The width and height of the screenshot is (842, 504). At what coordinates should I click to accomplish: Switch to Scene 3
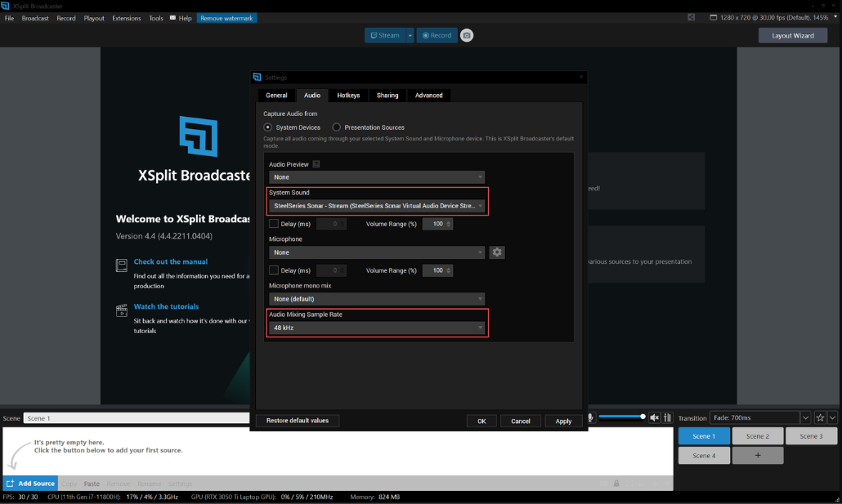(812, 436)
